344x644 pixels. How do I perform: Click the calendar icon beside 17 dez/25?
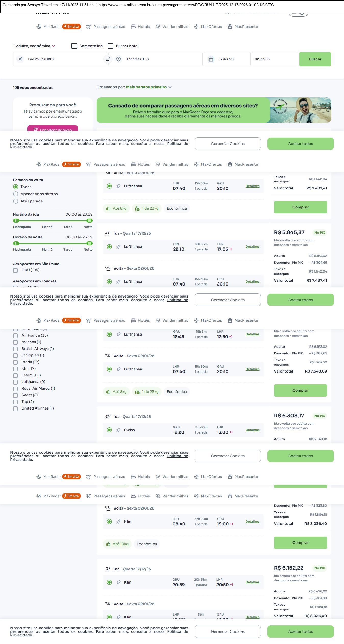point(211,59)
